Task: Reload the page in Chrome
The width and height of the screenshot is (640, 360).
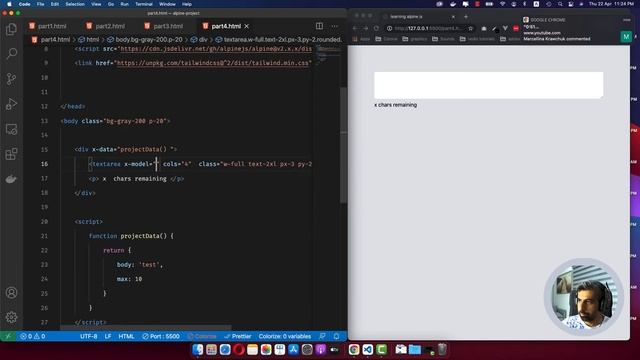Action: [x=376, y=28]
